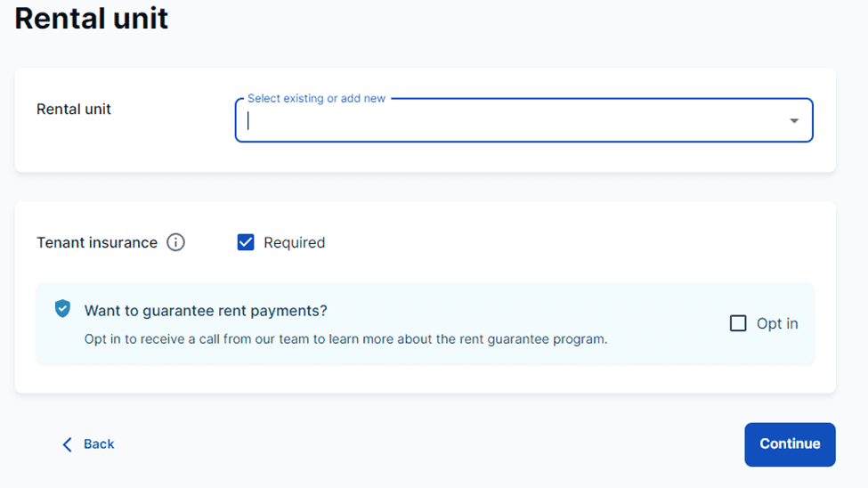The height and width of the screenshot is (488, 868).
Task: Click the blinking text cursor in combo box
Action: [x=249, y=121]
